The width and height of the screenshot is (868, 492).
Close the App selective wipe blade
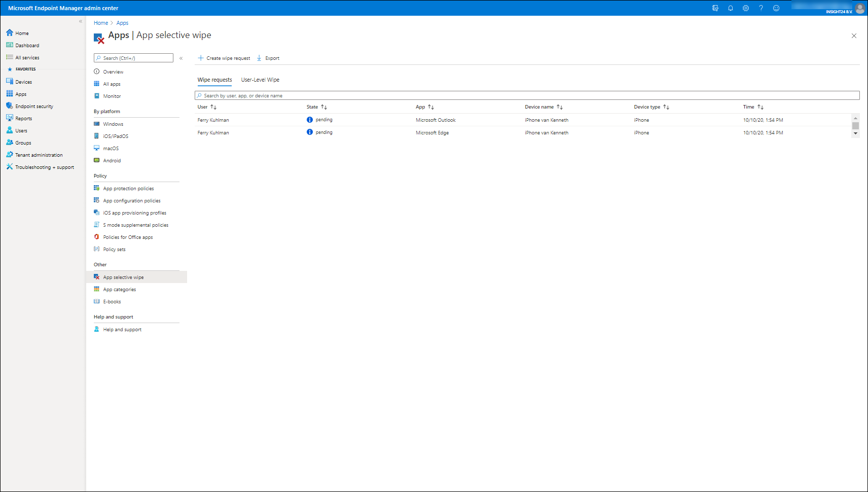pos(854,36)
